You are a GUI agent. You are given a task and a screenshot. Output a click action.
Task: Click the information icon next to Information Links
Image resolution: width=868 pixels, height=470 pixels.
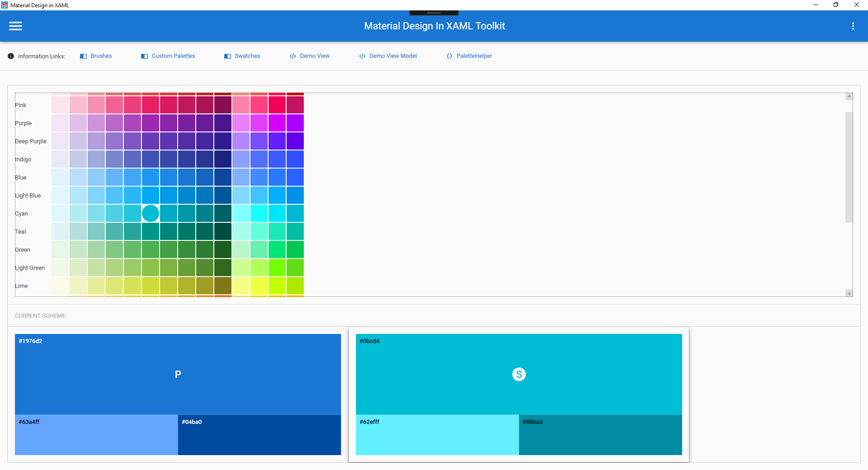pyautogui.click(x=10, y=56)
